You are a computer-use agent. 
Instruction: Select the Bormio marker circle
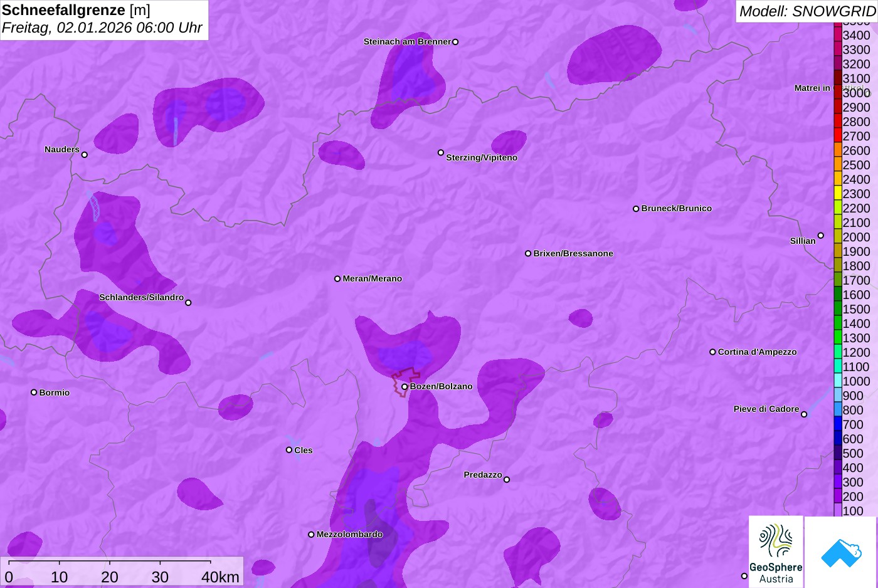point(34,392)
